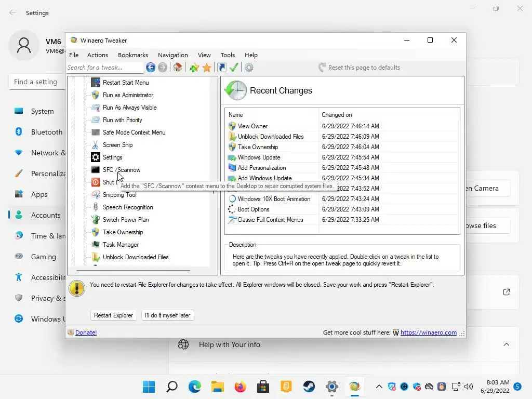Select Take Ownership in the left tree
532x399 pixels.
123,232
